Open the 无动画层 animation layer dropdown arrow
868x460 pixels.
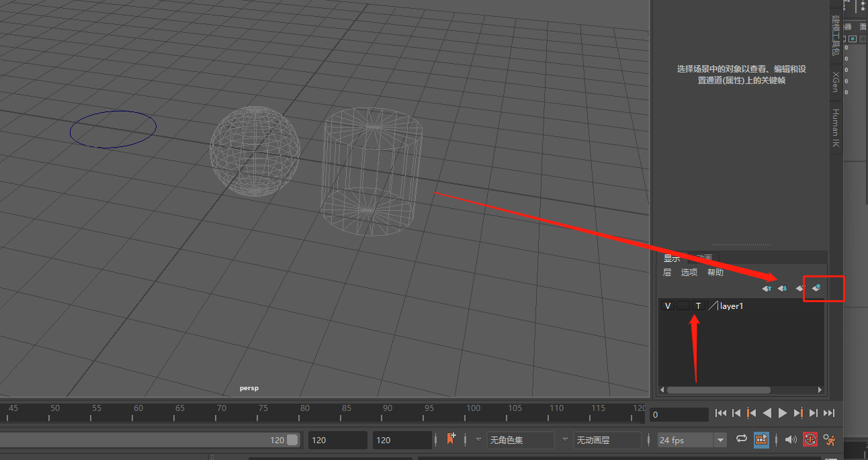coord(565,440)
